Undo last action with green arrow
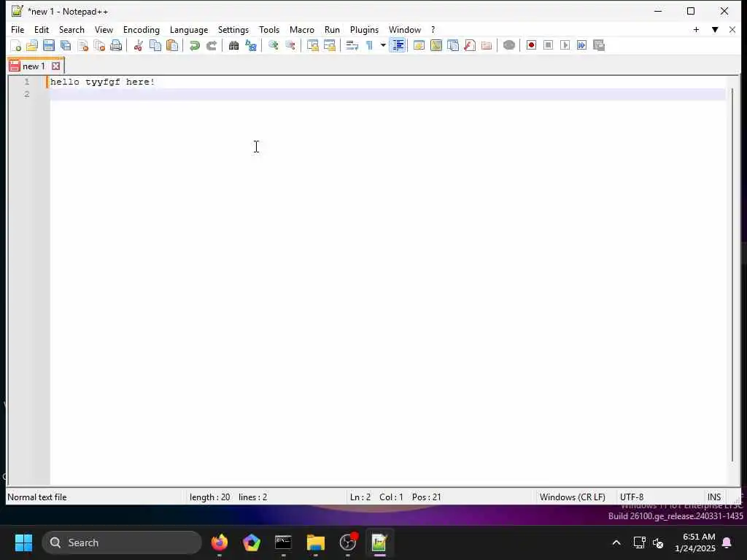The width and height of the screenshot is (747, 560). click(x=194, y=45)
